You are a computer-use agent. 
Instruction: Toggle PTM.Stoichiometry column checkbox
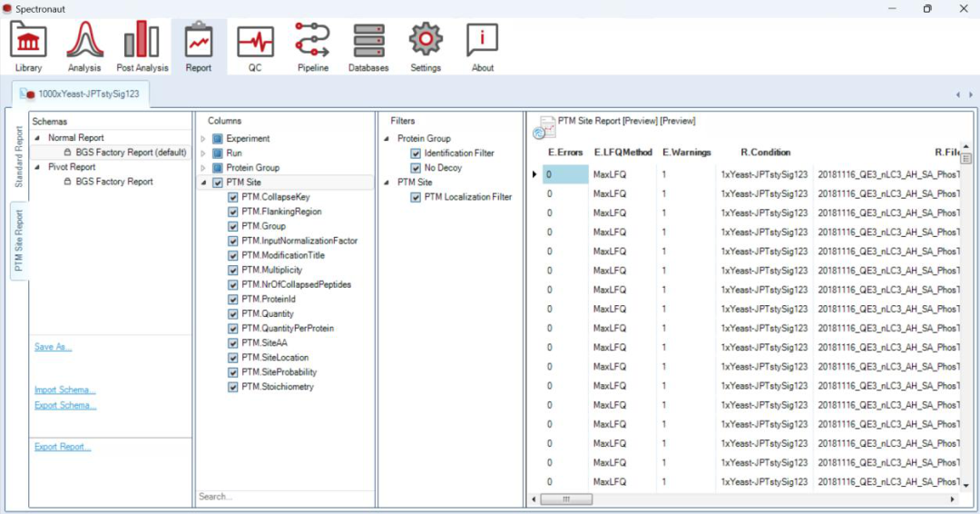[233, 387]
